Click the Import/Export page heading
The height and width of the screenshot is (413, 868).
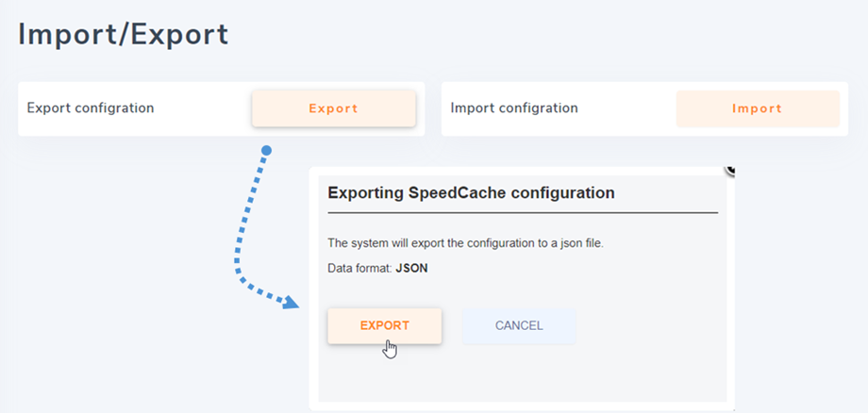click(124, 35)
